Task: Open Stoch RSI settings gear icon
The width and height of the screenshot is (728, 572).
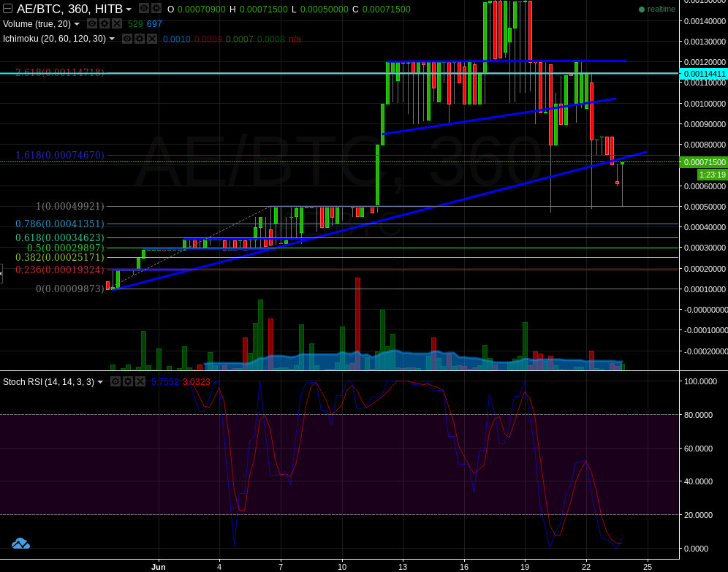Action: tap(128, 382)
